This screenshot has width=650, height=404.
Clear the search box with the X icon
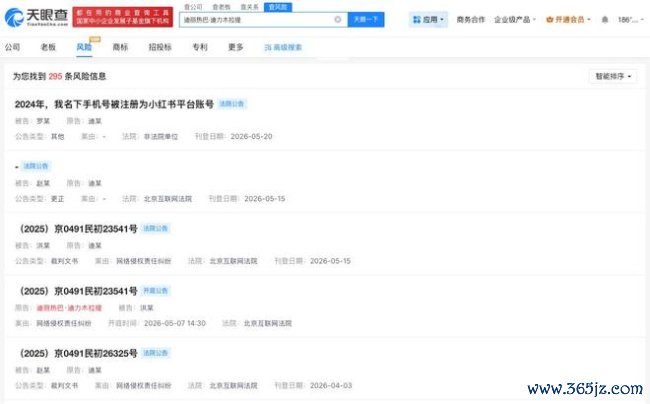[338, 19]
